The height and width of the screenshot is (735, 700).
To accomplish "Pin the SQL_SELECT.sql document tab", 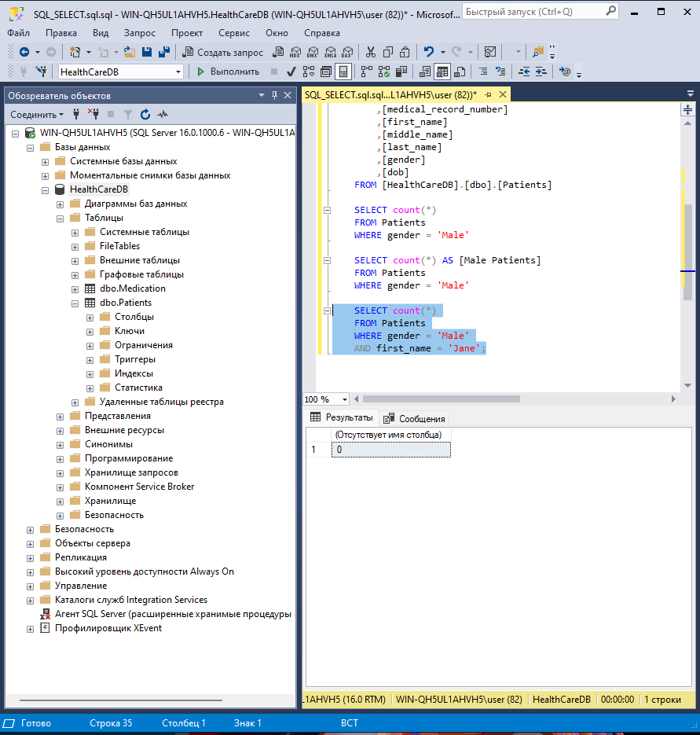I will coord(488,94).
